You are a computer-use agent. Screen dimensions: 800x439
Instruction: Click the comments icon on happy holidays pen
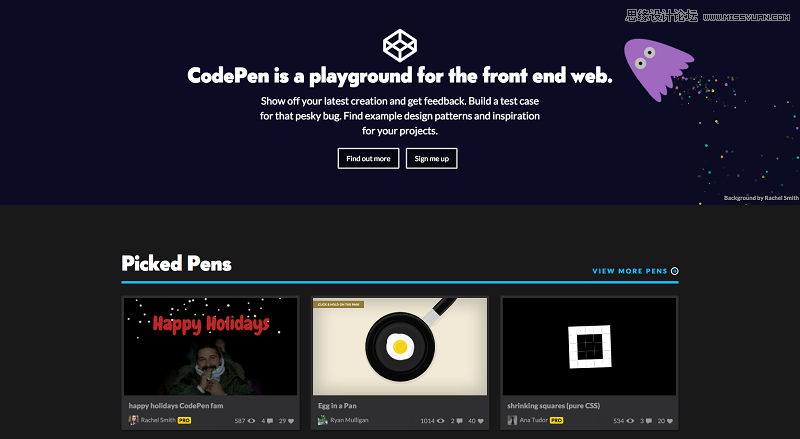click(270, 421)
